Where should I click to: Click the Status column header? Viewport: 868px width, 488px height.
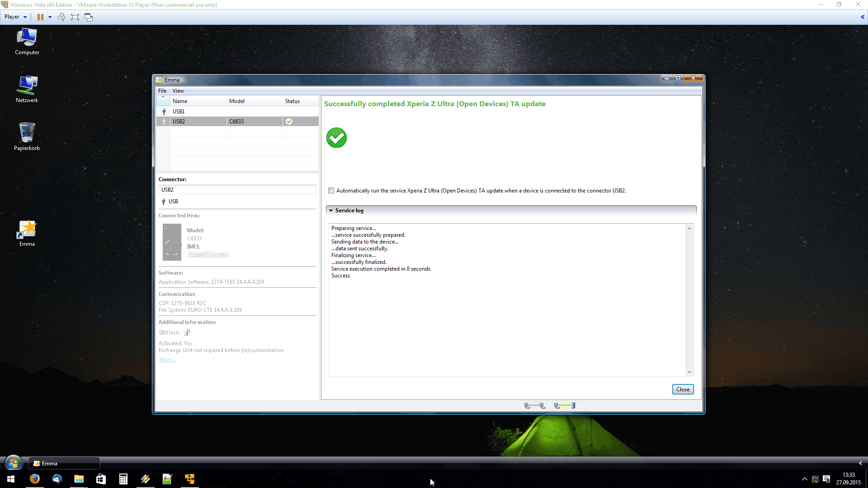coord(301,101)
